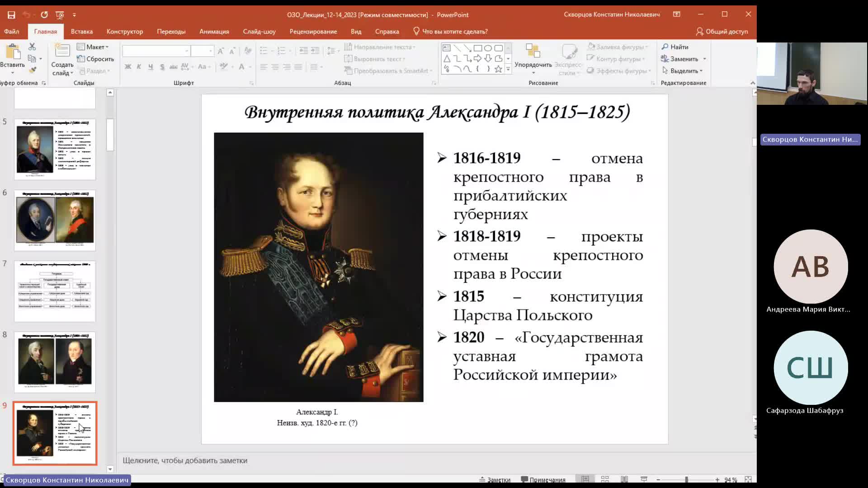
Task: Click the Format Painter brush icon
Action: click(x=32, y=70)
